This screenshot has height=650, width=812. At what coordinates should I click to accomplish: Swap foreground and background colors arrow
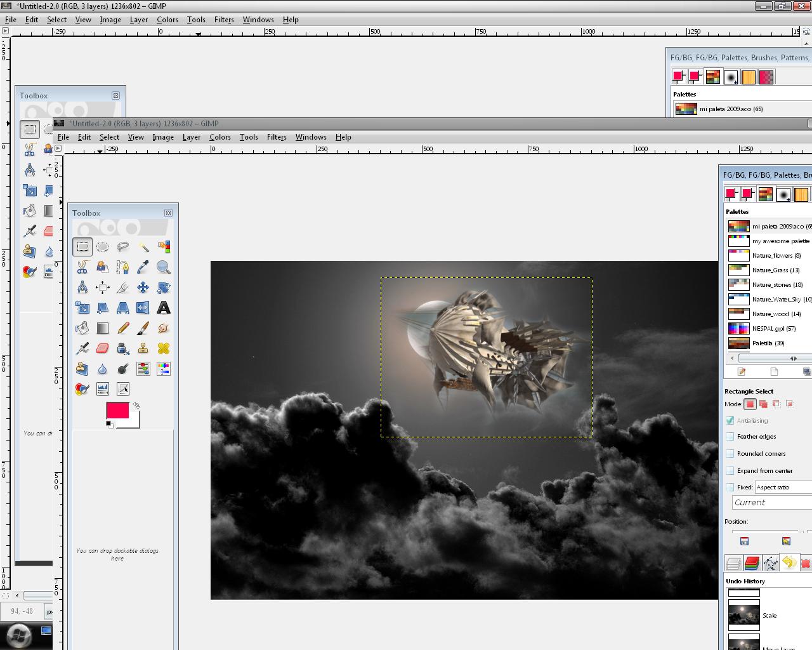(136, 406)
